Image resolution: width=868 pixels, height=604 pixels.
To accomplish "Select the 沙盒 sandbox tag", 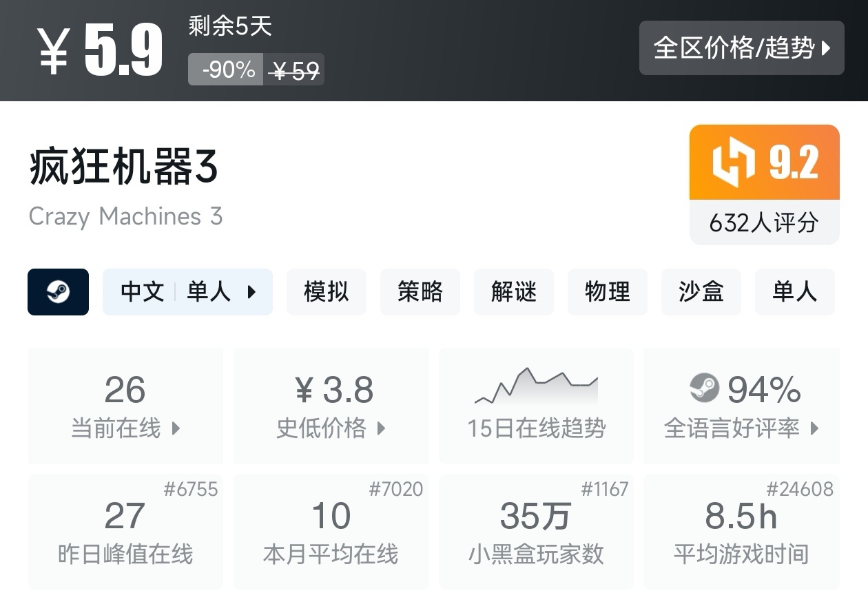I will click(701, 292).
